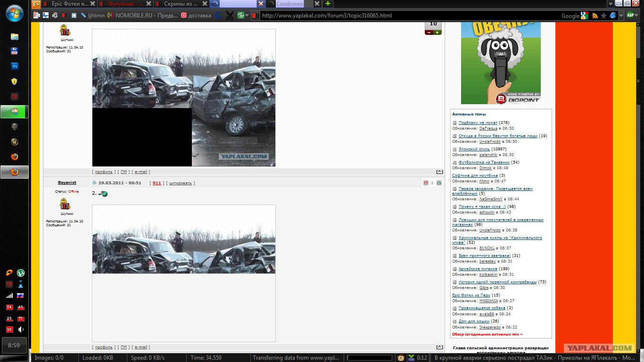Click the Google search engine icon

tap(585, 16)
